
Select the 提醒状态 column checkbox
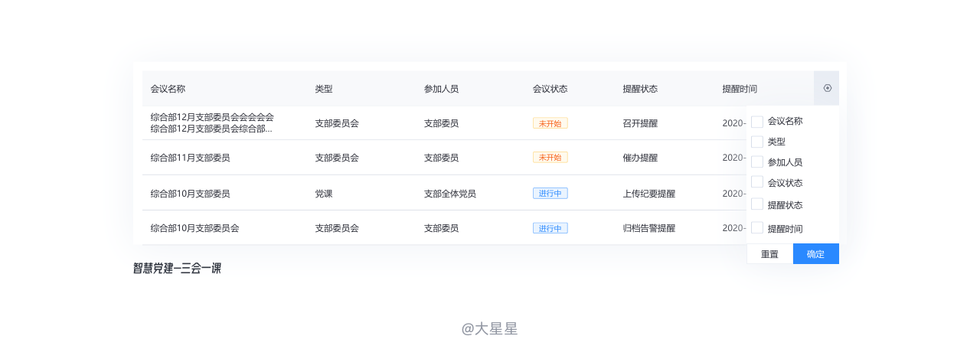coord(757,204)
